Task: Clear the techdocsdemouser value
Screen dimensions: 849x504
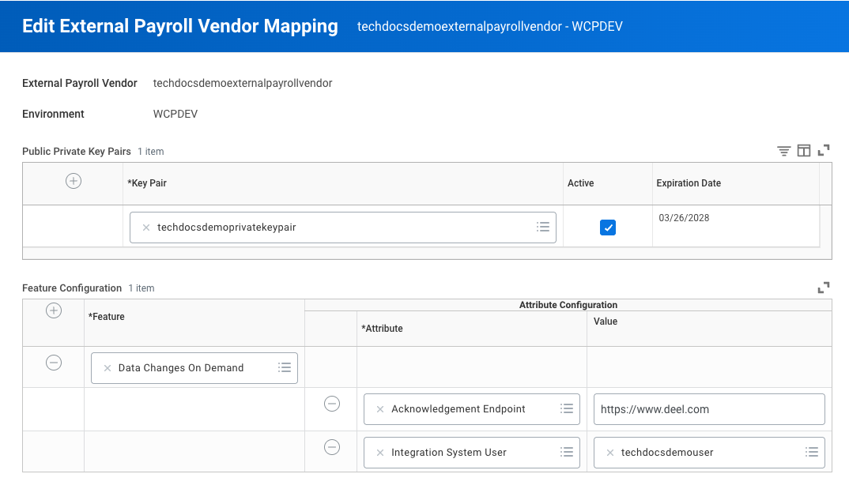Action: (609, 452)
